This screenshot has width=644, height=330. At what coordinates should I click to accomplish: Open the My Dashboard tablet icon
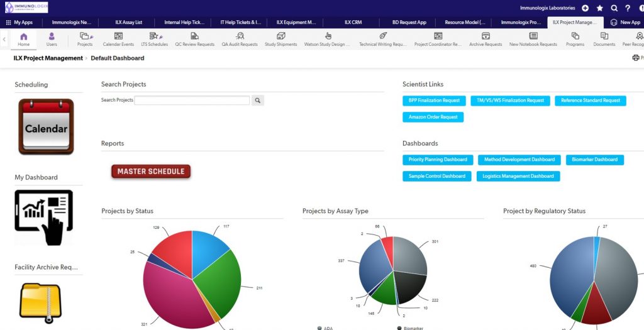click(x=43, y=217)
